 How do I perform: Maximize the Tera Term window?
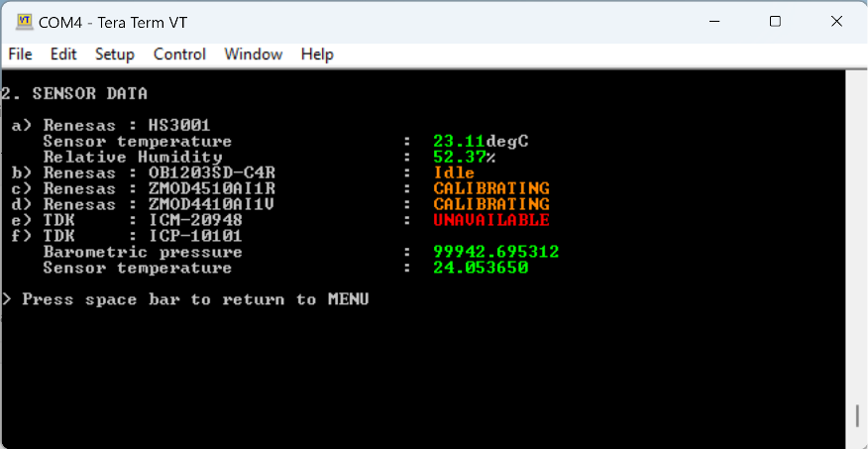click(x=775, y=22)
